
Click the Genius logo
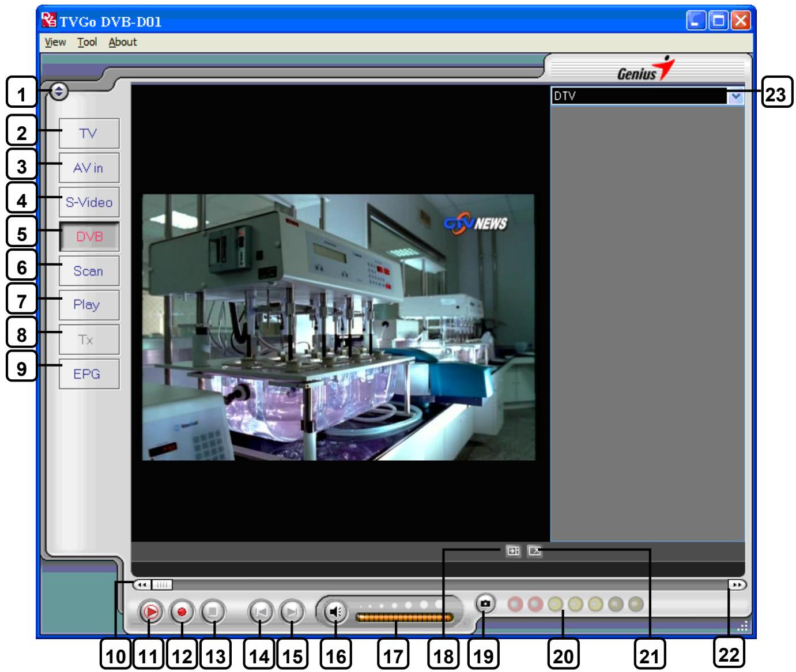coord(645,69)
